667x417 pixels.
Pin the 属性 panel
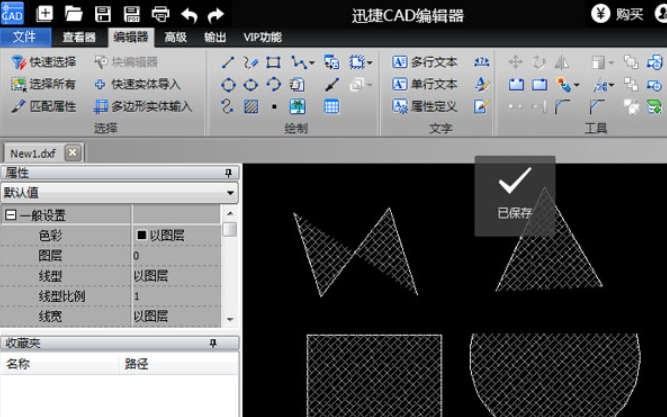click(x=228, y=172)
